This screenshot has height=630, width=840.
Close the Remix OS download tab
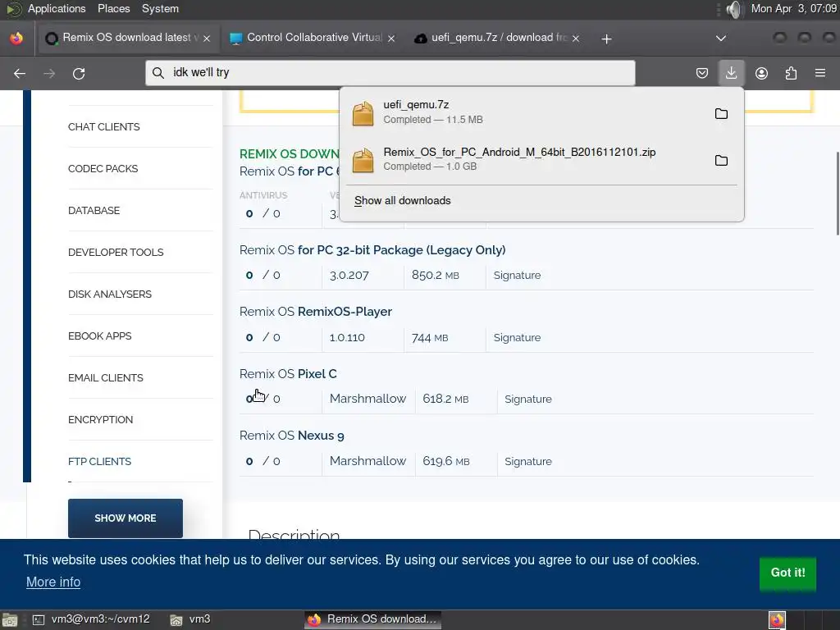coord(207,39)
